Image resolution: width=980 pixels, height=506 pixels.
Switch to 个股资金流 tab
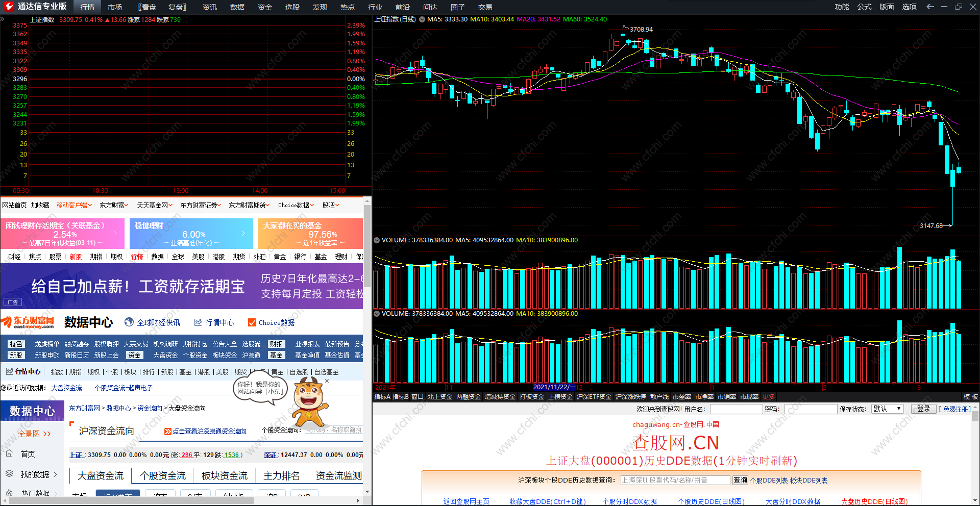coord(163,475)
